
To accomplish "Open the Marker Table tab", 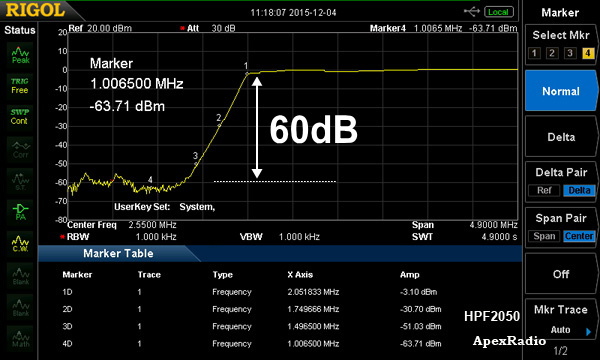I will tap(118, 253).
